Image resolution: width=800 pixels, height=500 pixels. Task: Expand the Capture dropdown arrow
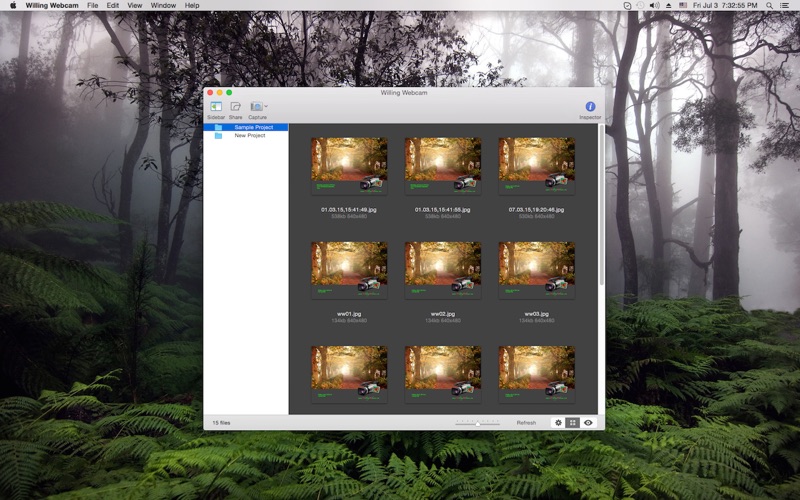pos(266,106)
